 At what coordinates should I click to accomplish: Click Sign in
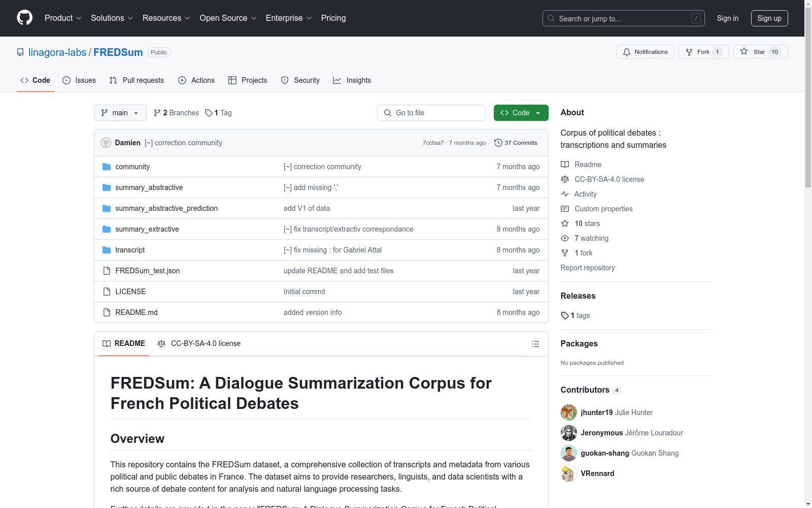[728, 18]
